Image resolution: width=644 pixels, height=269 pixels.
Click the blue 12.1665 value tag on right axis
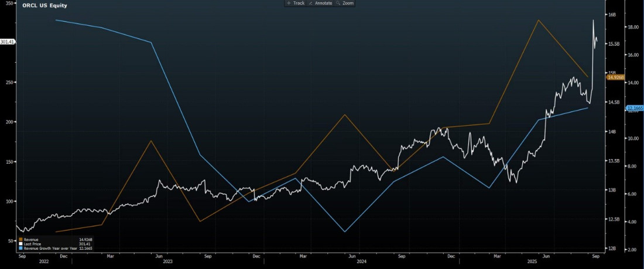tap(635, 108)
